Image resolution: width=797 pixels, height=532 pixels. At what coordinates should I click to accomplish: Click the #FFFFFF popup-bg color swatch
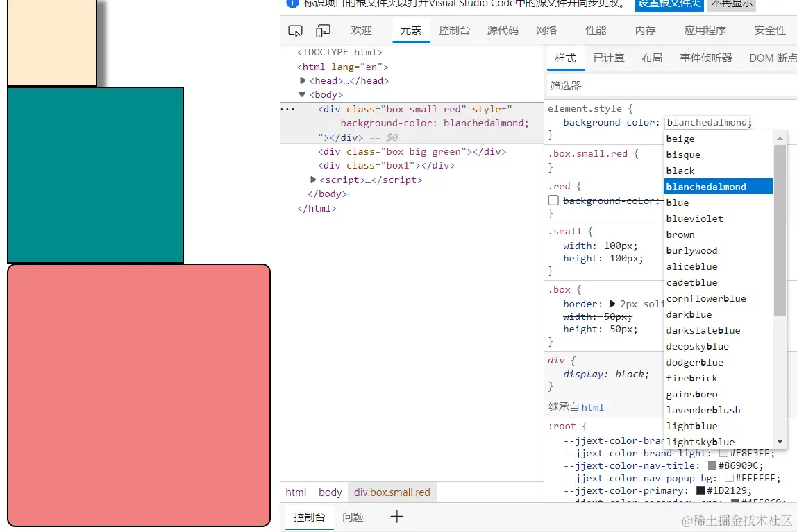(729, 478)
